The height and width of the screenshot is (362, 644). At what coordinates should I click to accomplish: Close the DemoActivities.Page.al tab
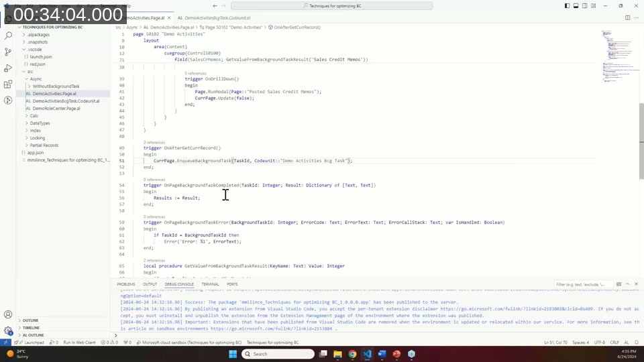pyautogui.click(x=169, y=17)
